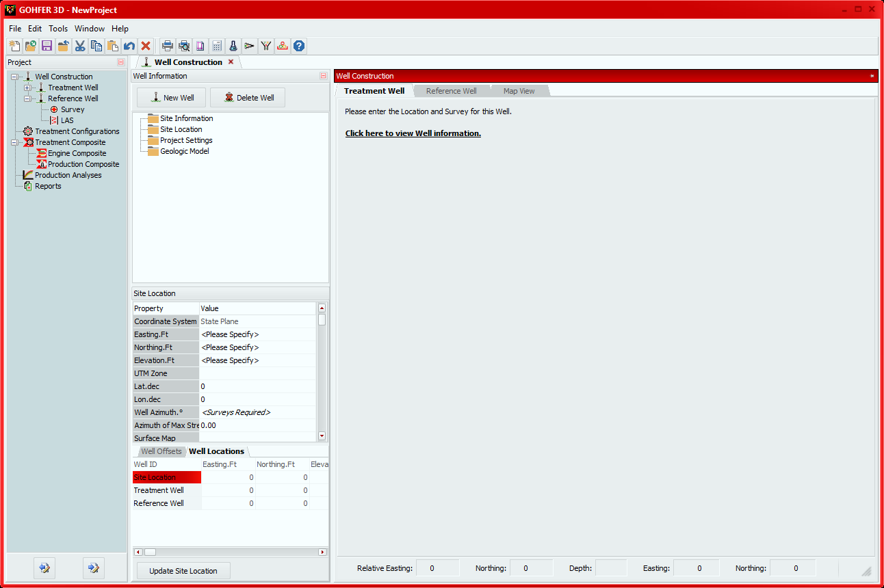Click the purple page setup icon
The width and height of the screenshot is (884, 588).
pos(200,46)
